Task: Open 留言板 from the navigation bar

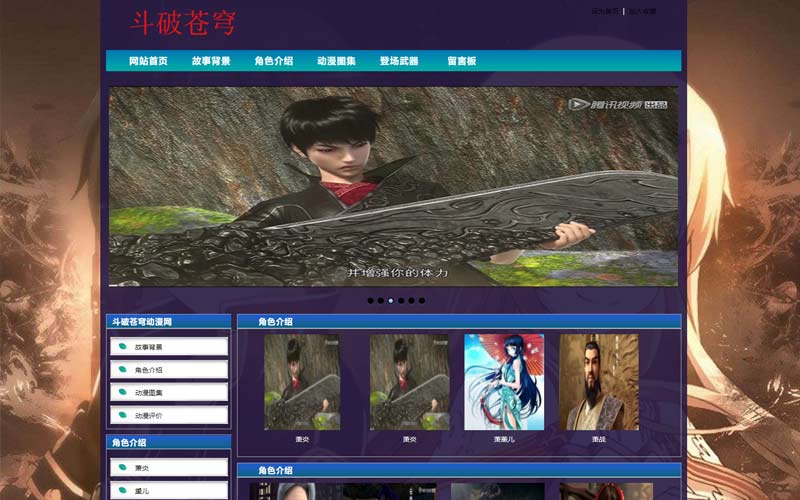Action: [462, 61]
